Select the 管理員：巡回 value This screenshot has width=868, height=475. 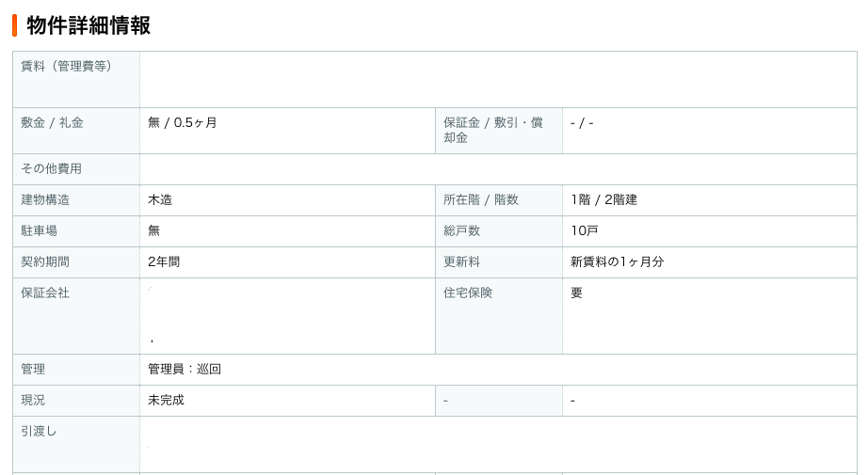tap(185, 369)
